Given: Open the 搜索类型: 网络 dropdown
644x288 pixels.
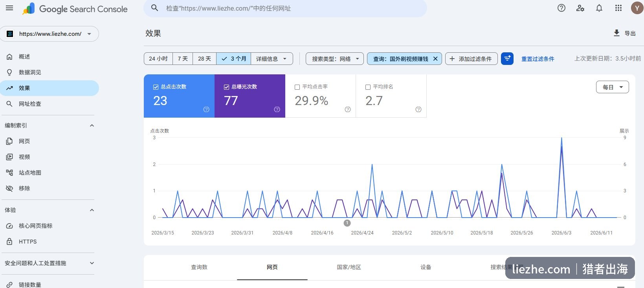Looking at the screenshot, I should [335, 59].
